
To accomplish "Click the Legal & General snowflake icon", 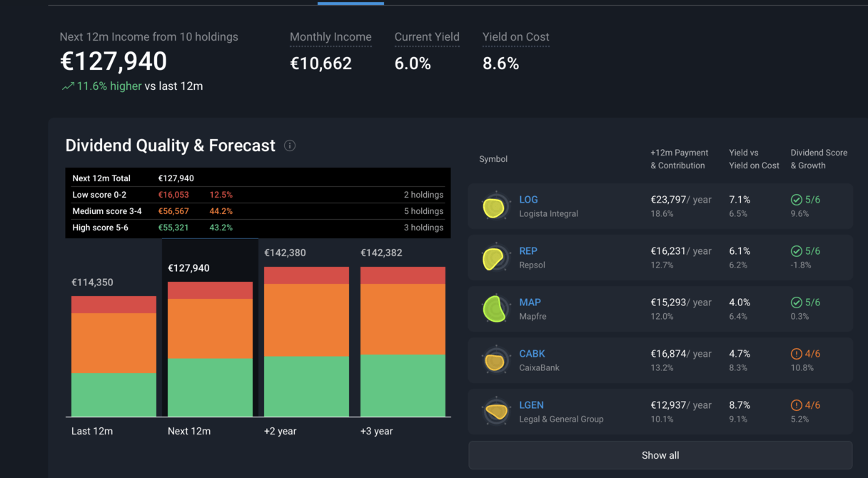I will [494, 412].
